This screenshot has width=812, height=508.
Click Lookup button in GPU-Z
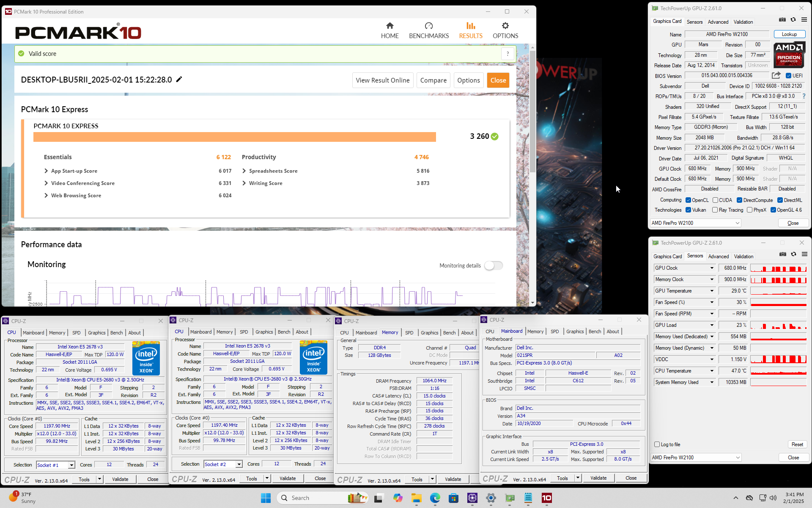pyautogui.click(x=789, y=34)
